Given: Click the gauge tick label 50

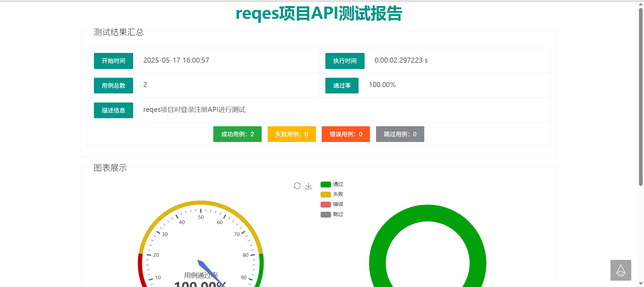Looking at the screenshot, I should coord(201,217).
